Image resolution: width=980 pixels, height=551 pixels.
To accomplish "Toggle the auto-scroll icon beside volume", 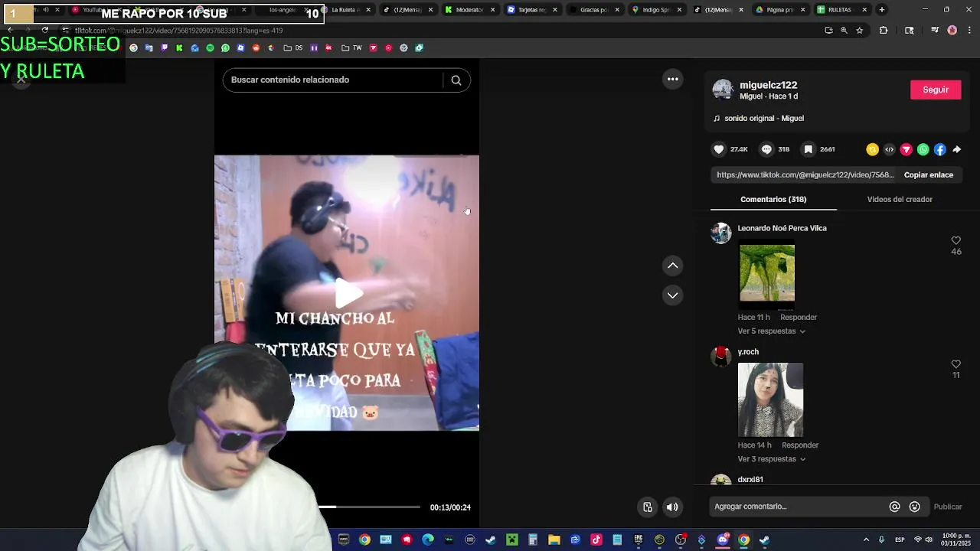I will [x=648, y=507].
